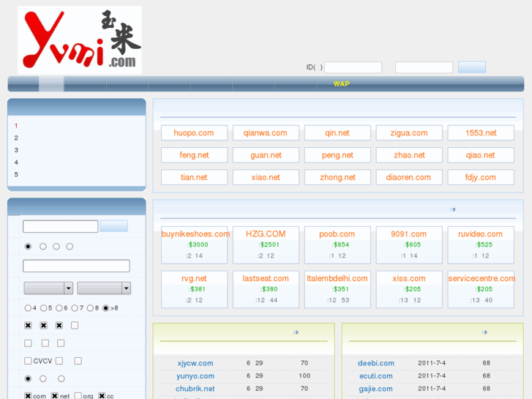532x399 pixels.
Task: Open the more arrows above buynikeshoes.com panel
Action: pyautogui.click(x=453, y=209)
